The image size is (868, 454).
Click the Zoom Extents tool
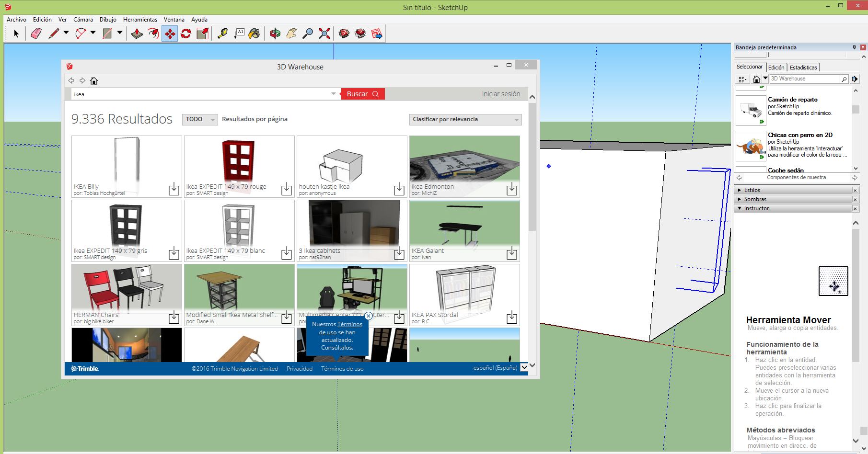pos(324,34)
